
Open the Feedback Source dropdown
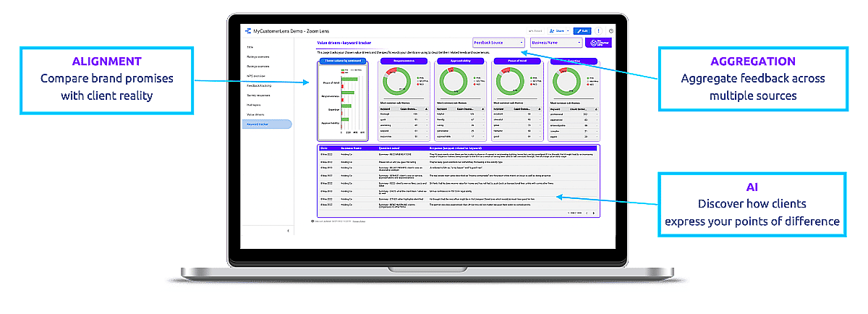498,43
